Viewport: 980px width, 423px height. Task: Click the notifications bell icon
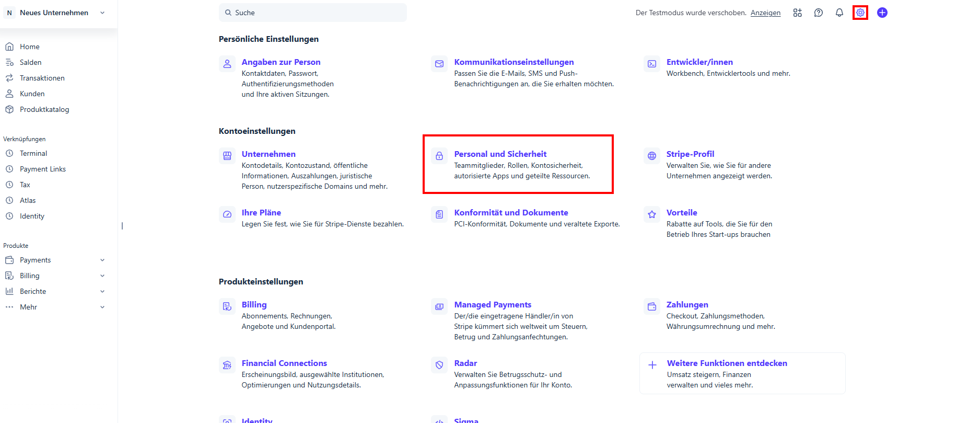click(x=839, y=13)
